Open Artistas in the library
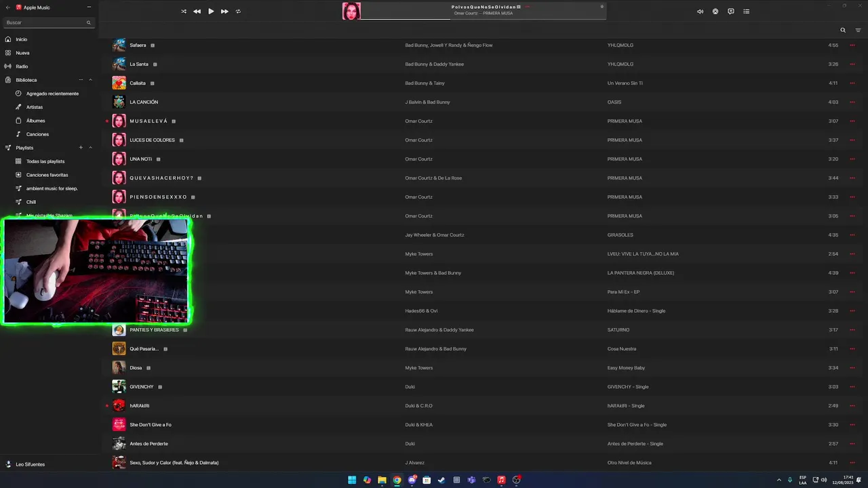The height and width of the screenshot is (488, 868). click(35, 107)
